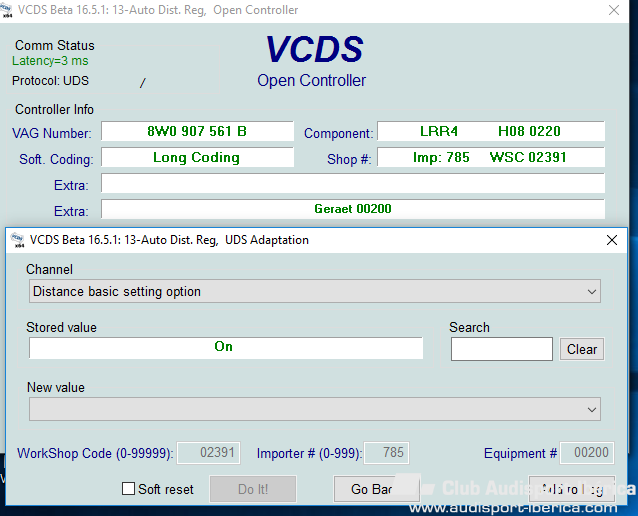
Task: Click the Protocol: UDS text
Action: pos(50,81)
